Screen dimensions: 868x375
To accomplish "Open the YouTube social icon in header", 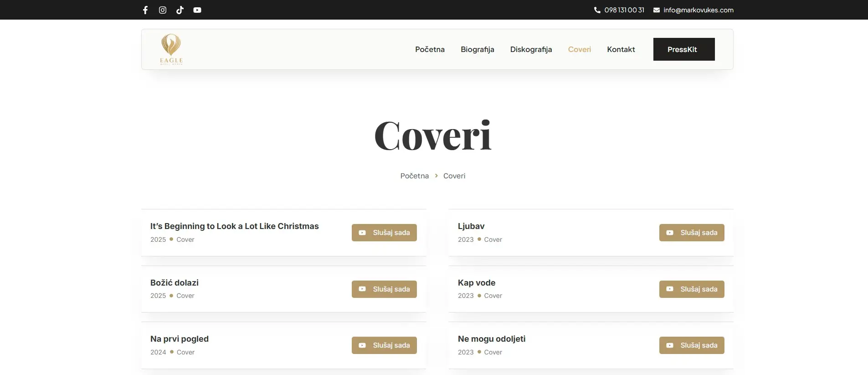I will [197, 10].
